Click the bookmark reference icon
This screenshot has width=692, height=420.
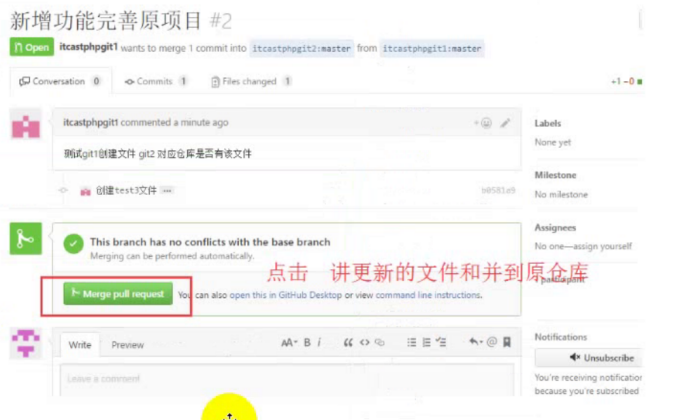[507, 342]
